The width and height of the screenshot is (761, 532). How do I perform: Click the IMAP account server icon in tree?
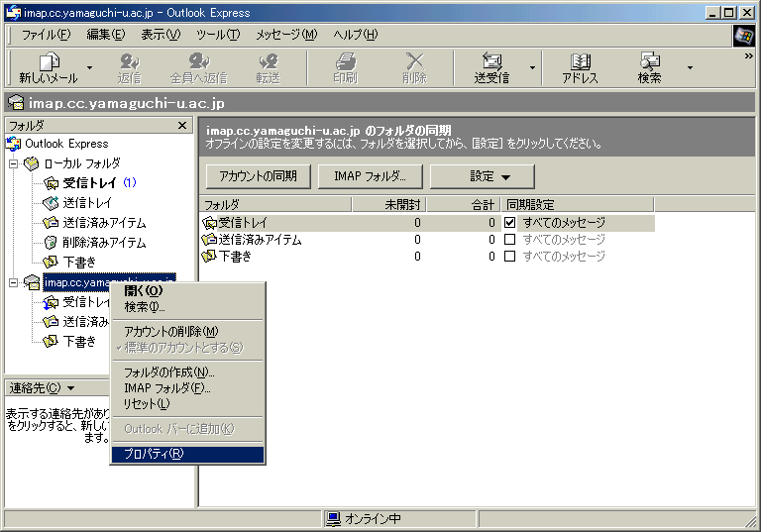pos(32,282)
